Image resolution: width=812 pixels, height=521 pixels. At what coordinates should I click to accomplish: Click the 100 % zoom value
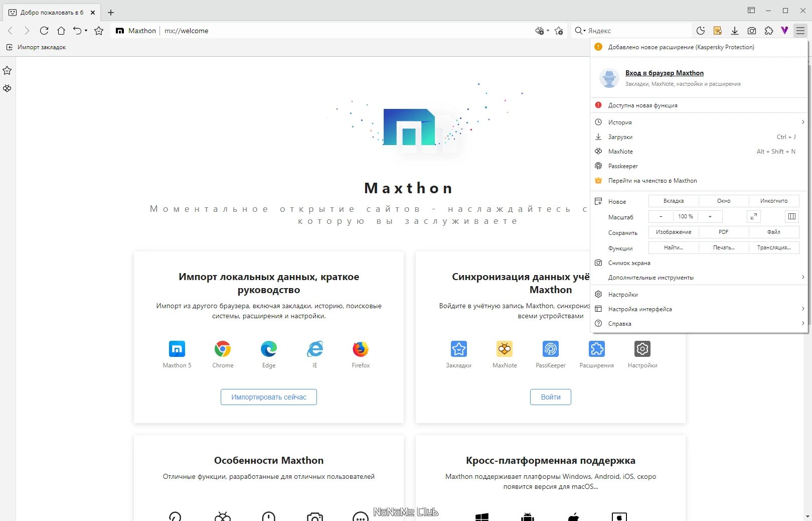pos(686,216)
